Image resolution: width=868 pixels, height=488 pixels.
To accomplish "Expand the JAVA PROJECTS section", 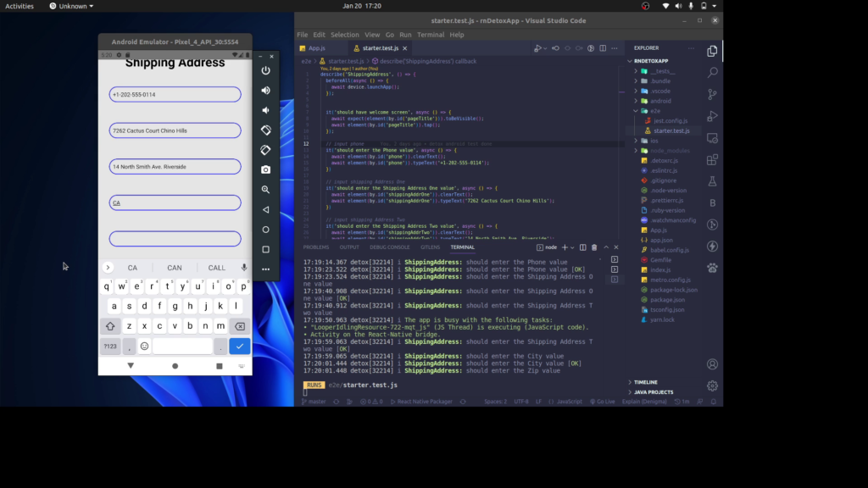I will point(654,392).
